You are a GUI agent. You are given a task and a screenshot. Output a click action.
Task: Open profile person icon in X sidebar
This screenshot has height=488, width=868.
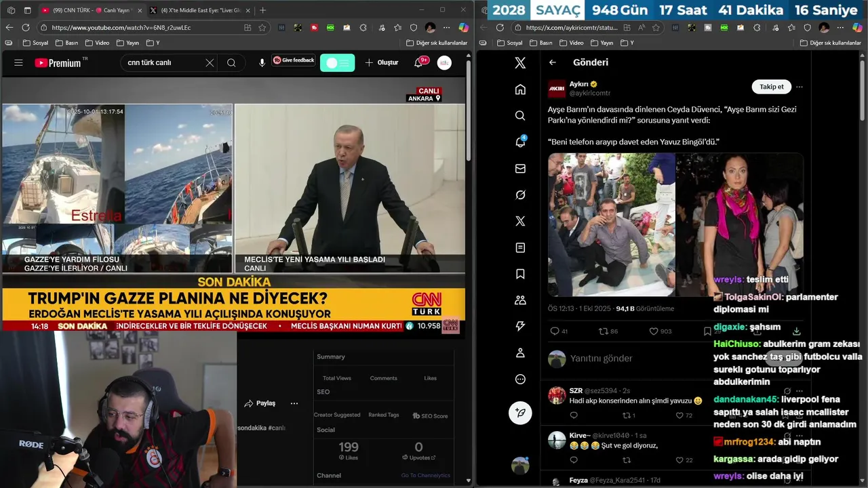pyautogui.click(x=520, y=353)
